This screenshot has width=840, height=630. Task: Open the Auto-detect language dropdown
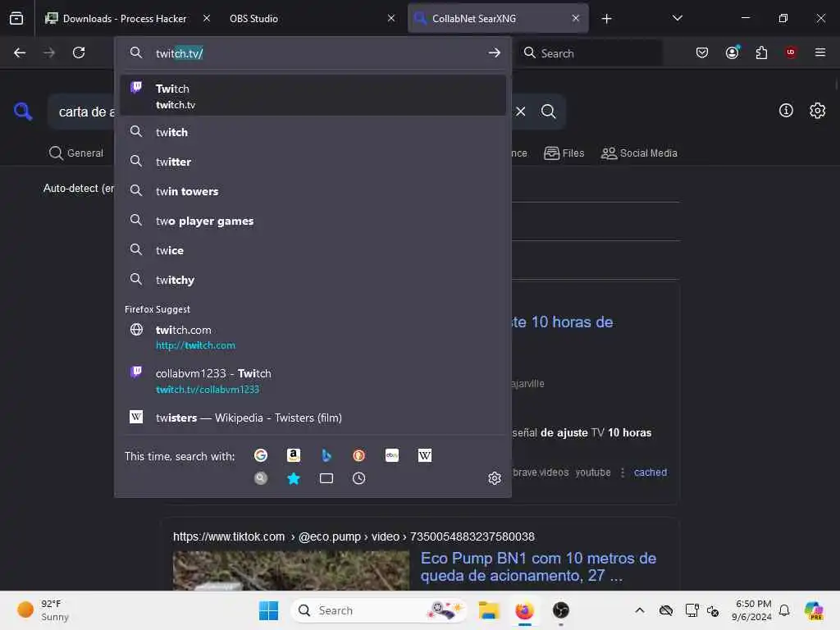tap(78, 188)
